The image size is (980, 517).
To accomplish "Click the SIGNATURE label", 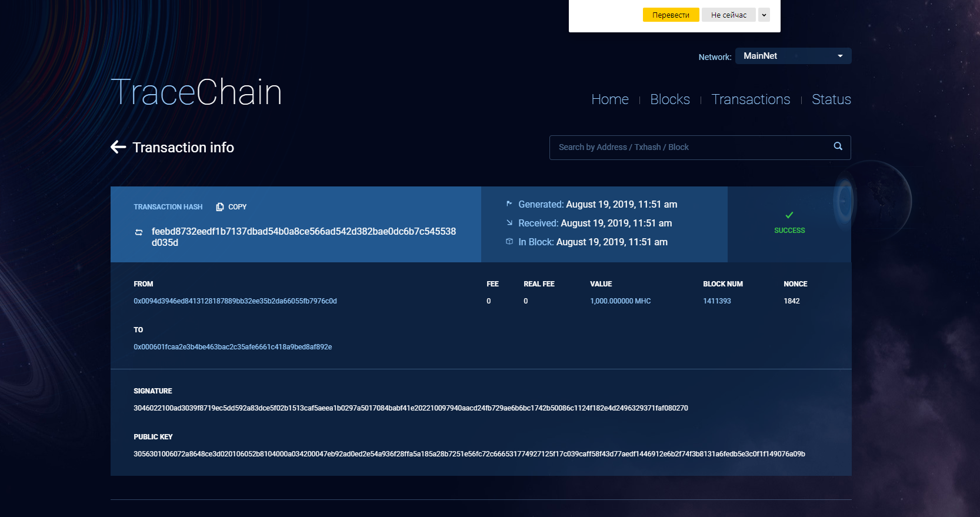I will click(153, 391).
